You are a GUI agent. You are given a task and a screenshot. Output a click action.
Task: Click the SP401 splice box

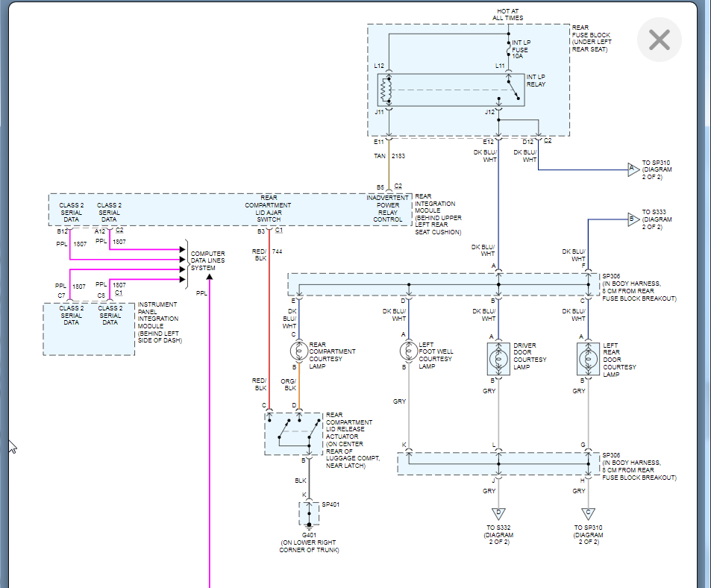[x=308, y=512]
